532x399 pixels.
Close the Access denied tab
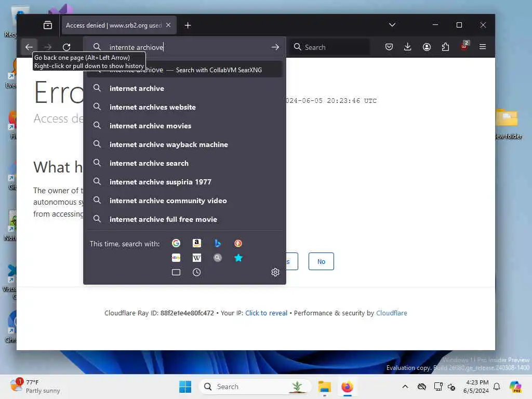(x=168, y=25)
